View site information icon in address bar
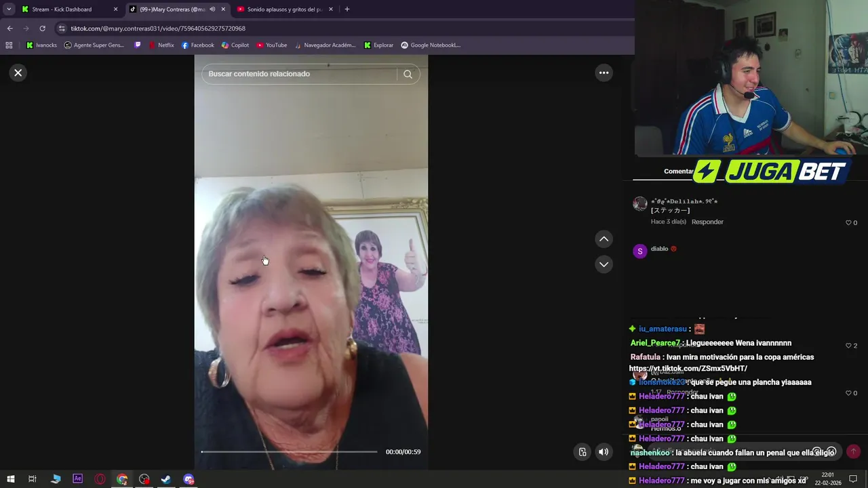This screenshot has width=868, height=488. coord(62,28)
